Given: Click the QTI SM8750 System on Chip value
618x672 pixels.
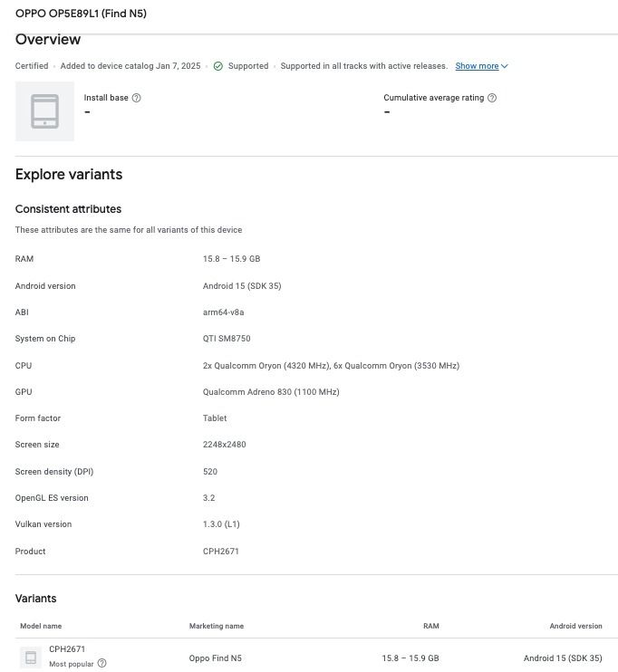Looking at the screenshot, I should click(x=227, y=339).
